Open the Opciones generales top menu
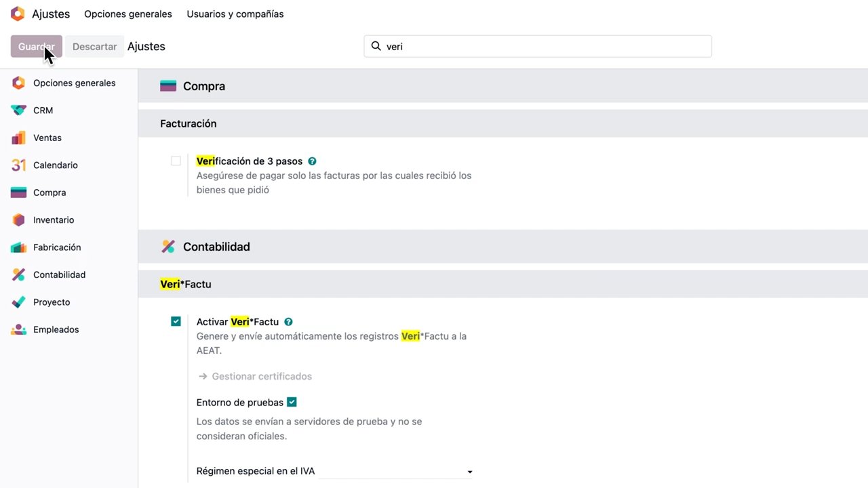The height and width of the screenshot is (488, 868). coord(128,14)
